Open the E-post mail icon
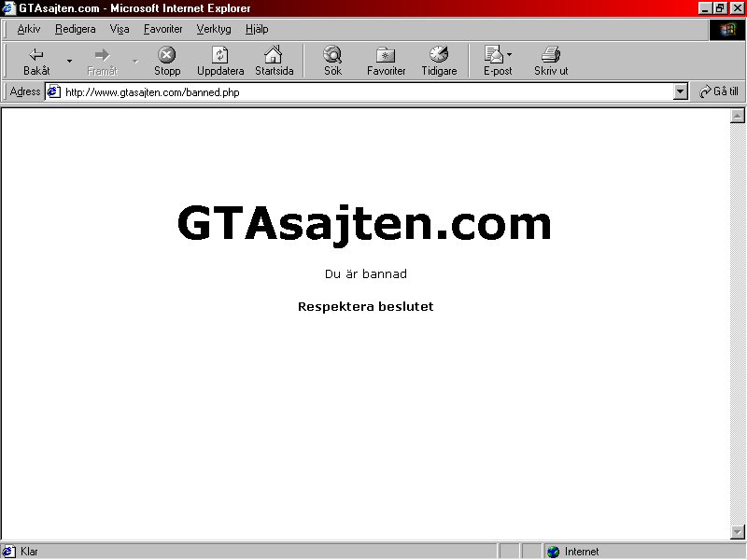Image resolution: width=747 pixels, height=560 pixels. 494,55
